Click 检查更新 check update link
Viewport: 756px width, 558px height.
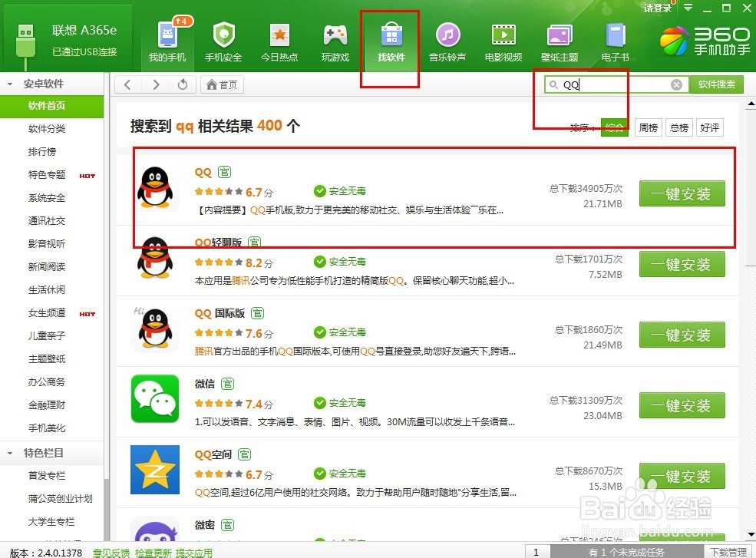(154, 553)
